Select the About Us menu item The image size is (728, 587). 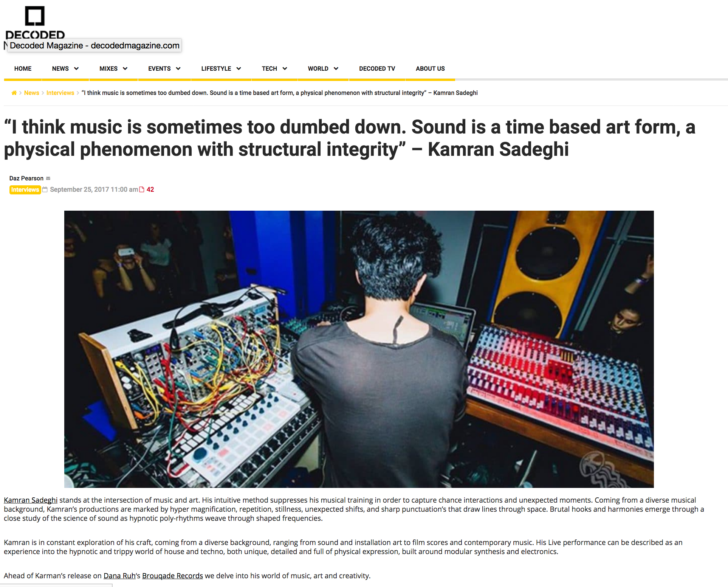430,69
